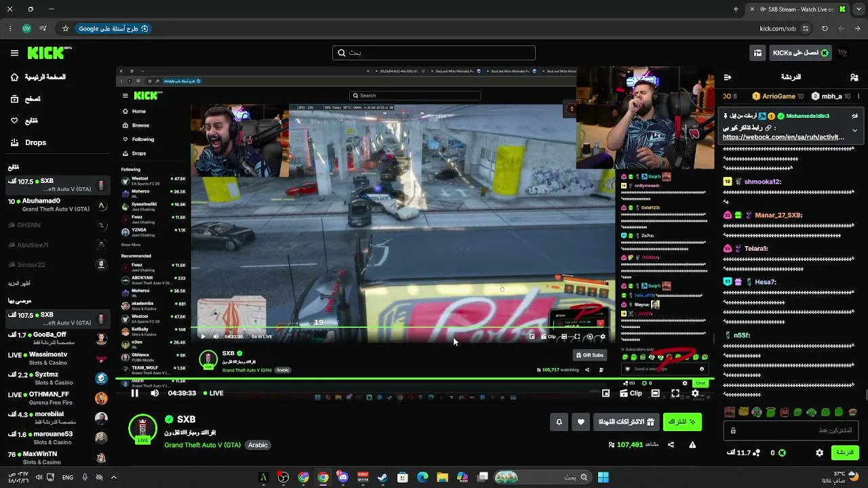
Task: Click the Ask Google button in address bar
Action: [x=113, y=28]
